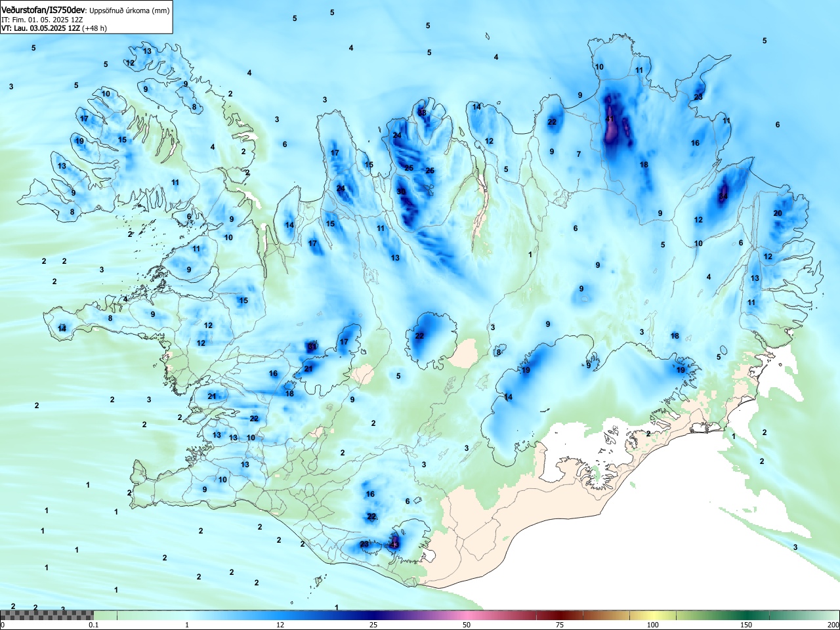Click the '(+48 h)' forecast offset text
This screenshot has width=840, height=630.
point(94,28)
